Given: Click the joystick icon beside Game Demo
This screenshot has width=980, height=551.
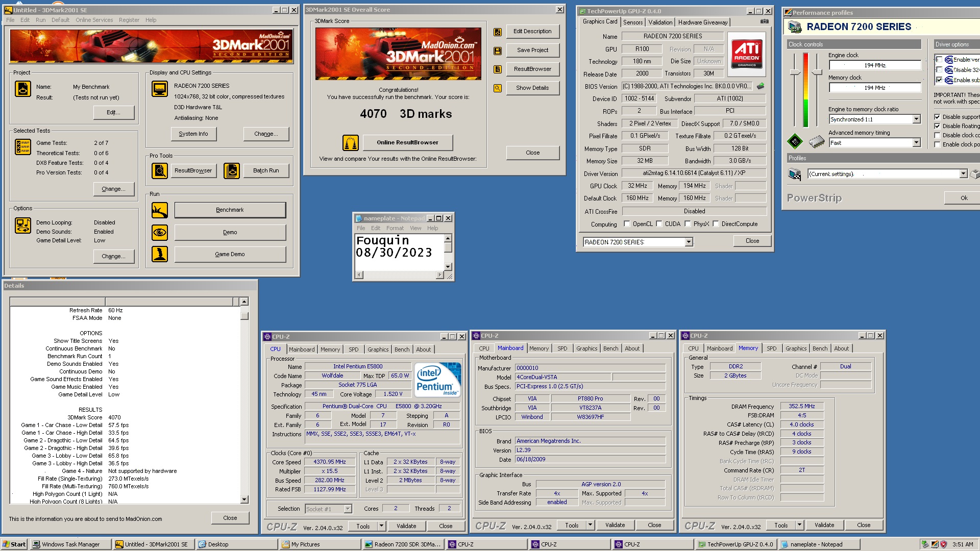Looking at the screenshot, I should pos(160,254).
